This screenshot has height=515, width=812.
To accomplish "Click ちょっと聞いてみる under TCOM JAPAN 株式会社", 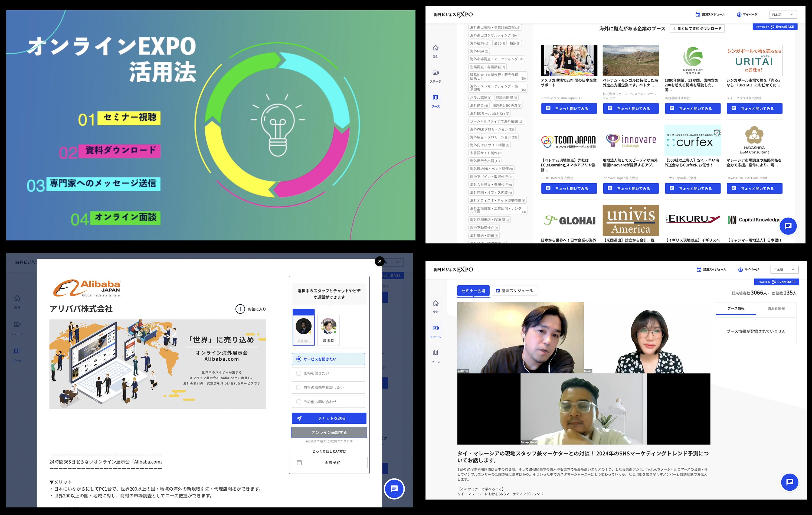I will [569, 188].
